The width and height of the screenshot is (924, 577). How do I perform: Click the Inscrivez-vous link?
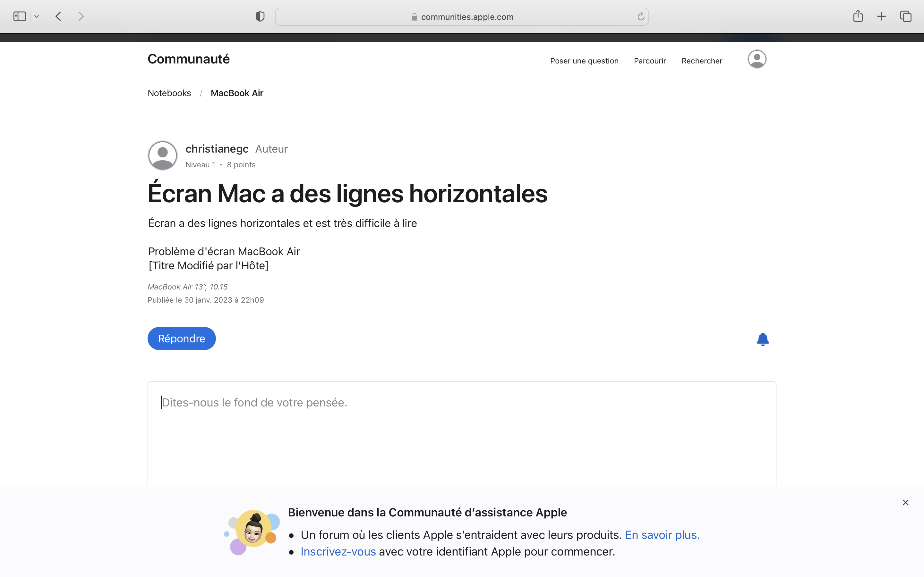point(338,552)
